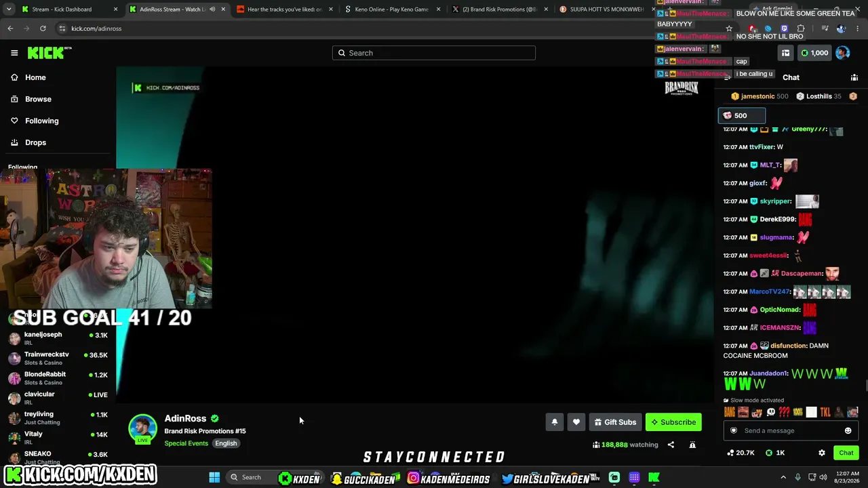
Task: Focus the Kick search box
Action: (x=434, y=53)
